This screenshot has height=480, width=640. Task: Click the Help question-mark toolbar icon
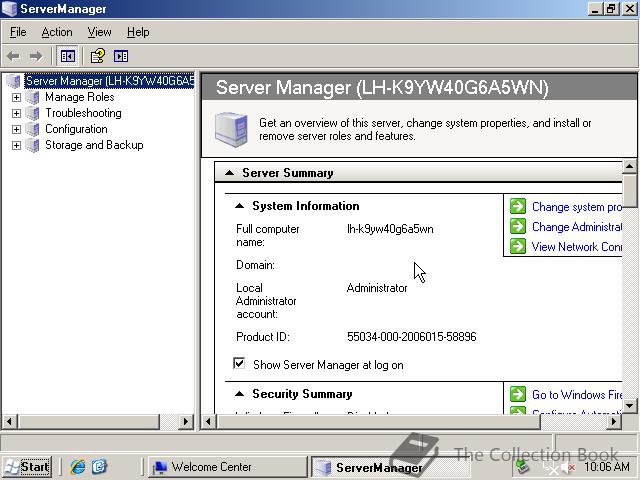98,56
